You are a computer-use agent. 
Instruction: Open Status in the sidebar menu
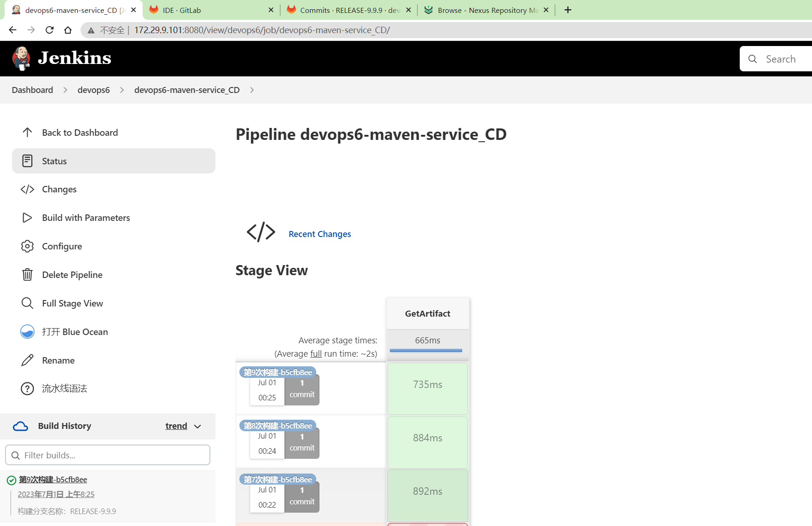pyautogui.click(x=114, y=161)
